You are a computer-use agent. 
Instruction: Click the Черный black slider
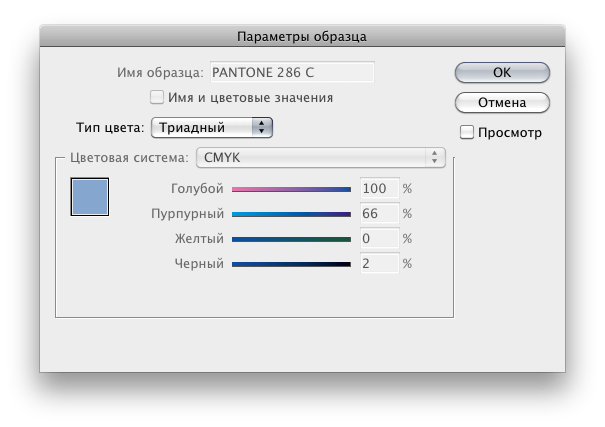(x=291, y=264)
